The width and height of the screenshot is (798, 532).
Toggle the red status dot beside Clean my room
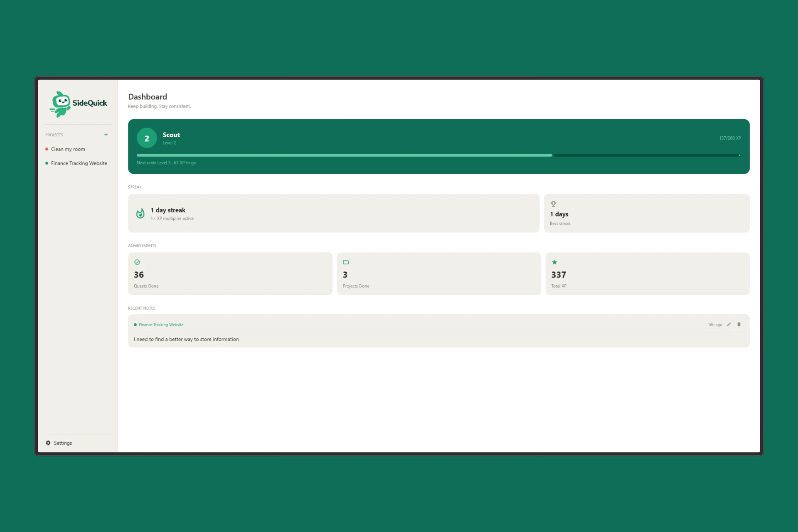point(47,149)
